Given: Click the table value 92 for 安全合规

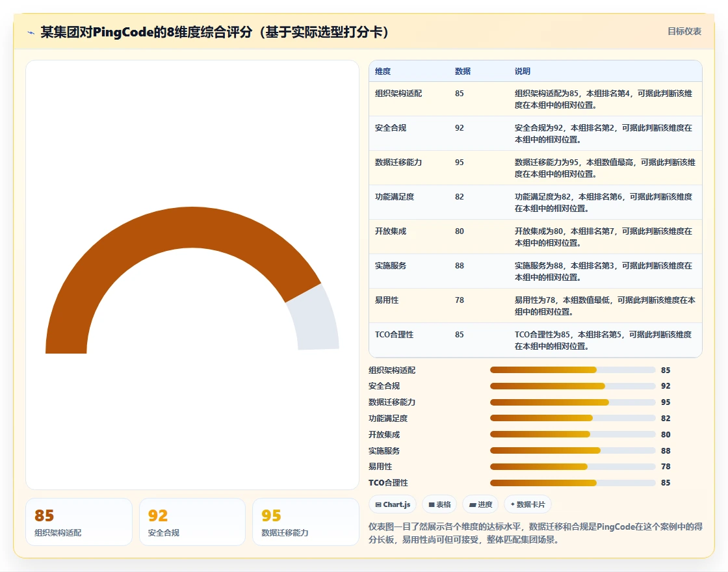Looking at the screenshot, I should (459, 127).
